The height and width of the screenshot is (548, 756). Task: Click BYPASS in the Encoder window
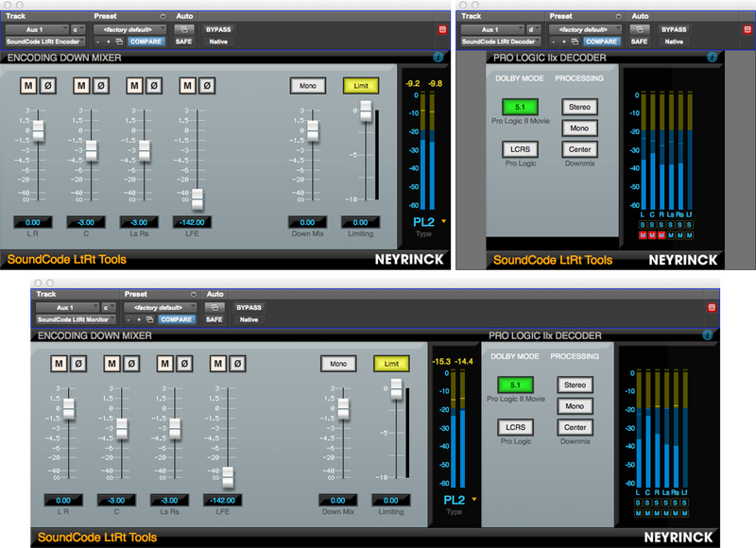tap(218, 29)
